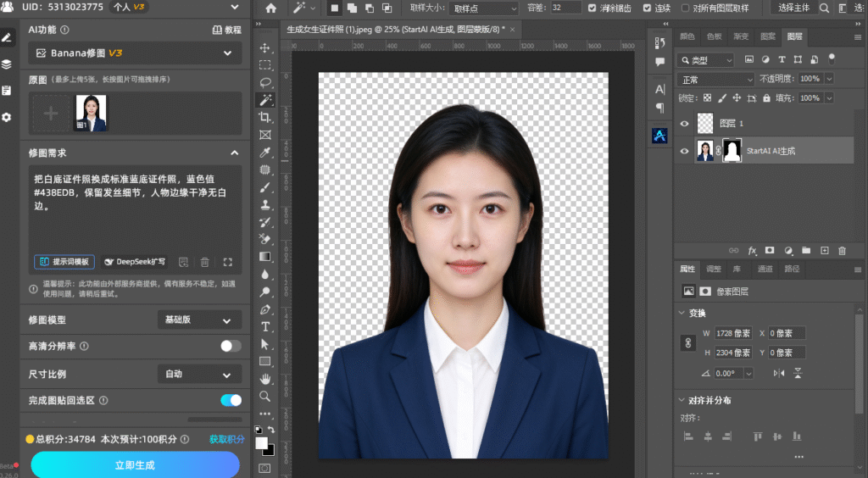Image resolution: width=868 pixels, height=478 pixels.
Task: Open the layer filter 类型 dropdown
Action: [x=706, y=59]
